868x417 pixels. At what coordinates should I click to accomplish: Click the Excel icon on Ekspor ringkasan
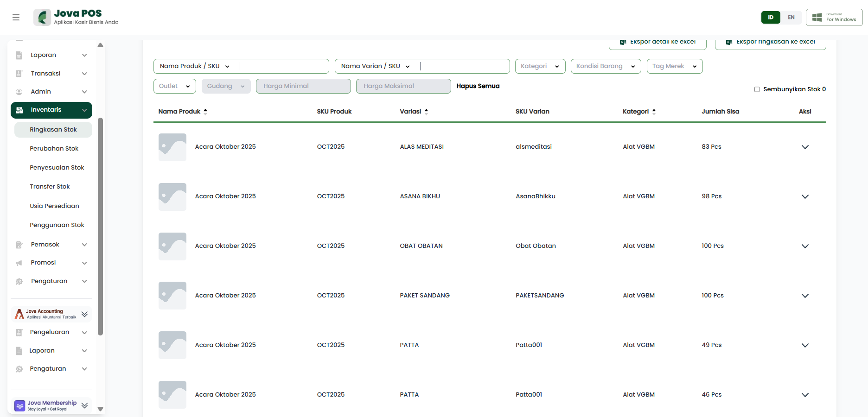(x=729, y=42)
